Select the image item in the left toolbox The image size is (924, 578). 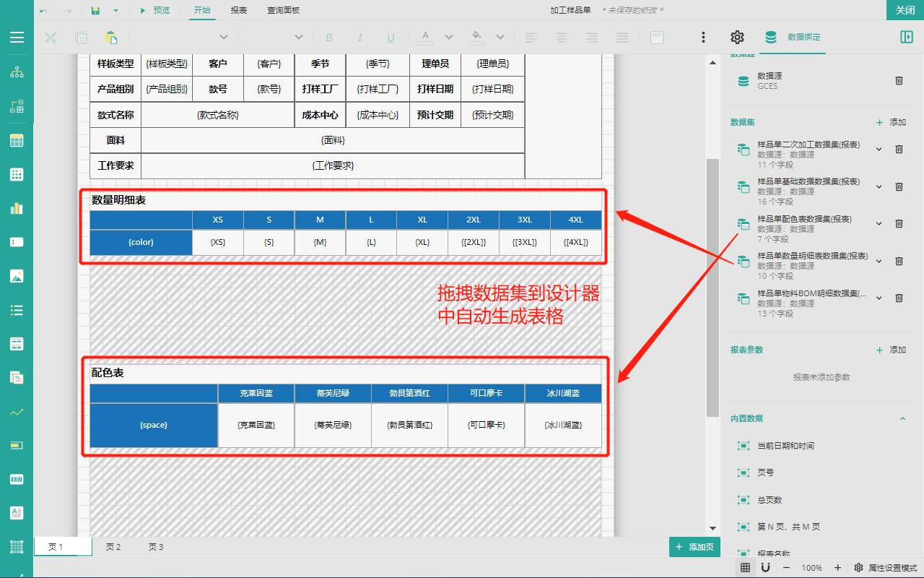pos(17,276)
